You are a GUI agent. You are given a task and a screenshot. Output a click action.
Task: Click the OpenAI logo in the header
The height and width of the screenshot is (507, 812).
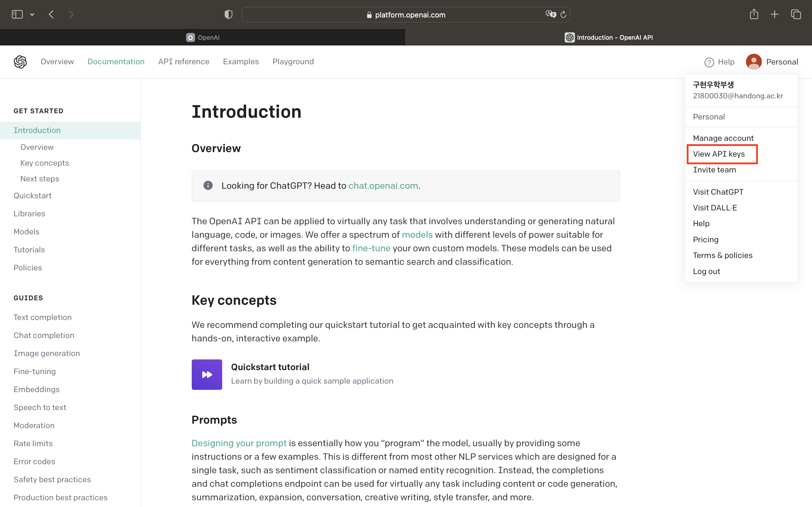coord(20,62)
